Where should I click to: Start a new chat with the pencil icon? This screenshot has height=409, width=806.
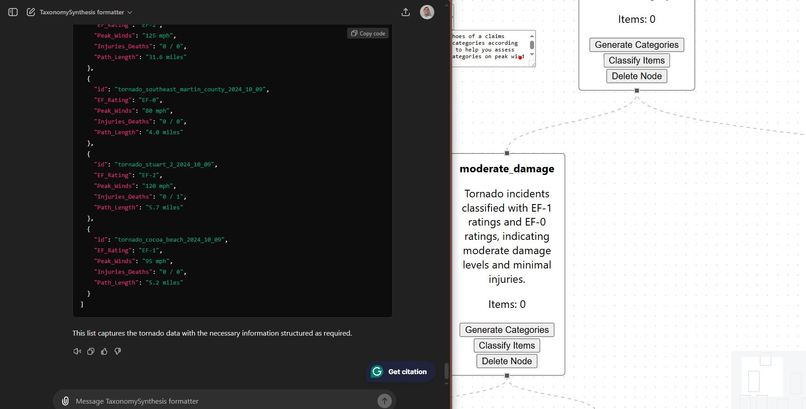31,12
